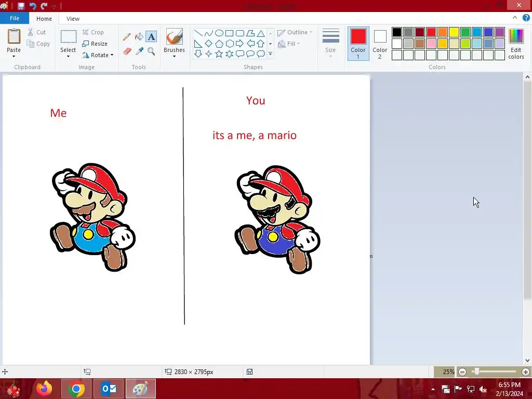Click the Save icon in title bar
Image resolution: width=532 pixels, height=399 pixels.
[21, 6]
